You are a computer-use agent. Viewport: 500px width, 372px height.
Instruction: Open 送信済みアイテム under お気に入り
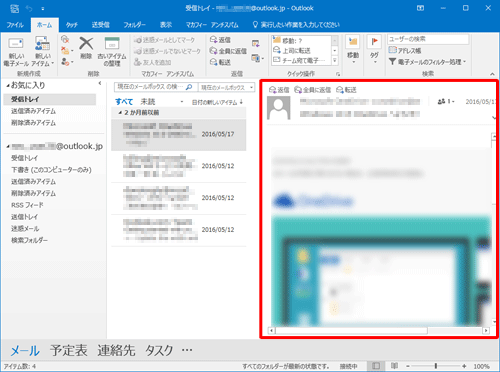pyautogui.click(x=33, y=111)
